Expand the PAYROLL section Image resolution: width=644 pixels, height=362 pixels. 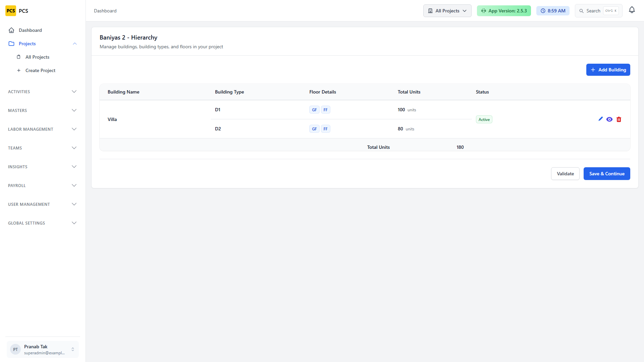pyautogui.click(x=43, y=186)
